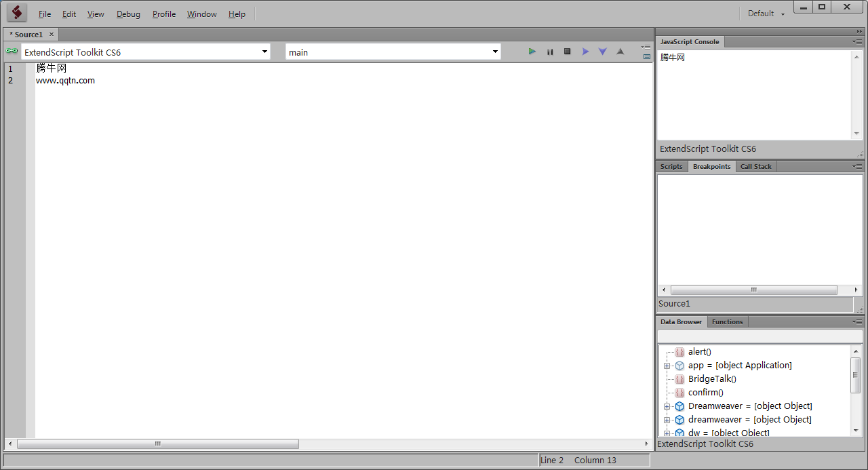The width and height of the screenshot is (868, 470).
Task: Select the alert() tree row
Action: tap(700, 352)
